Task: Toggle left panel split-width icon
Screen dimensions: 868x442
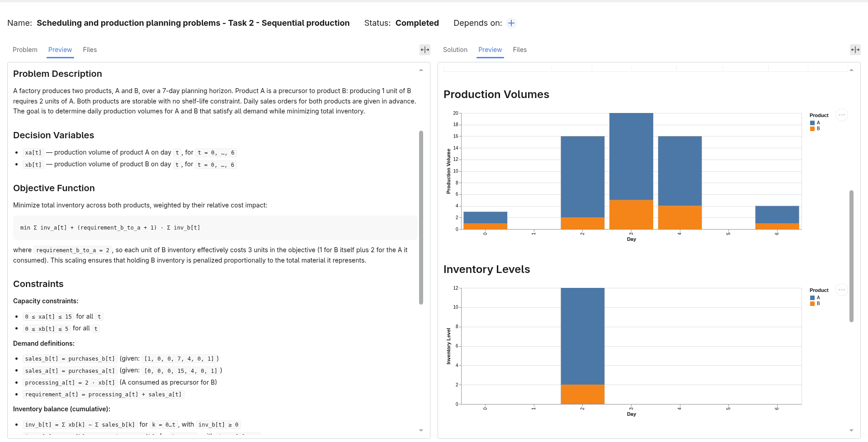Action: coord(425,50)
